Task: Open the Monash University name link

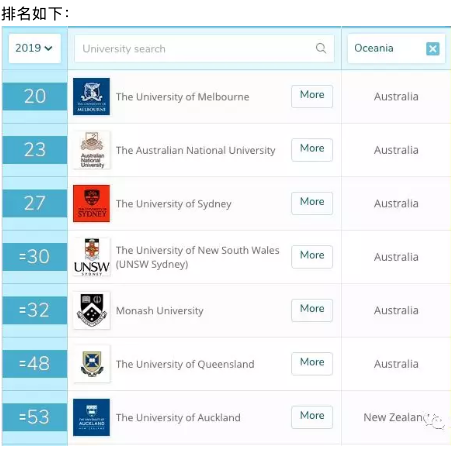Action: coord(159,311)
